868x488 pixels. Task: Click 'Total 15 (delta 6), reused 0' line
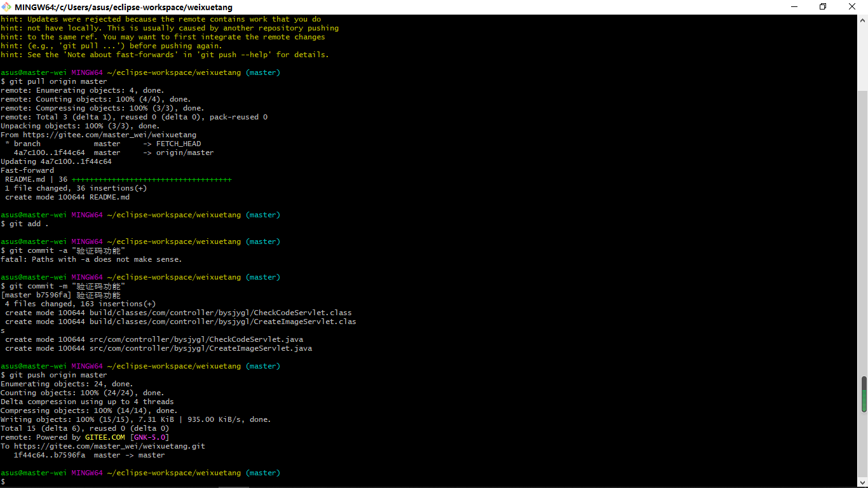click(x=85, y=428)
